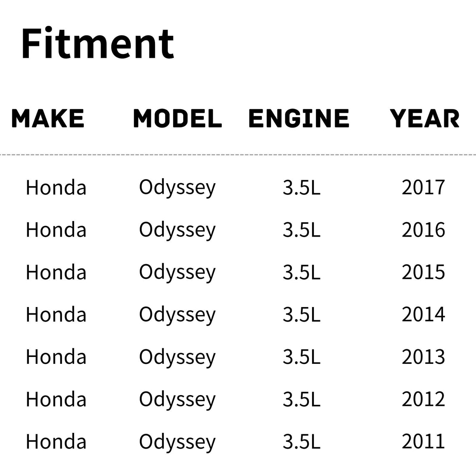
Task: Select the MODEL column header
Action: (177, 119)
